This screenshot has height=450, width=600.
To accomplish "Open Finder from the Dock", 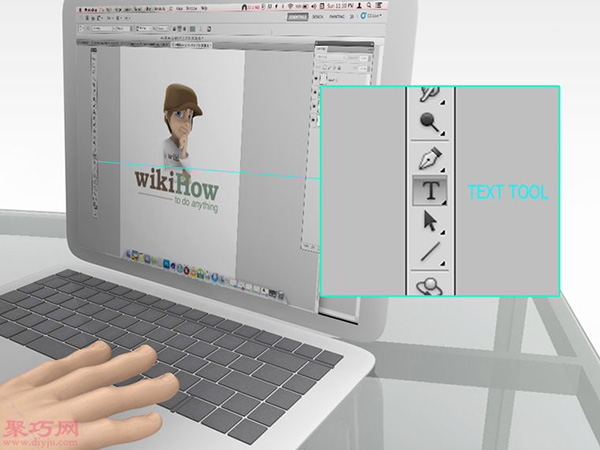I will click(128, 254).
